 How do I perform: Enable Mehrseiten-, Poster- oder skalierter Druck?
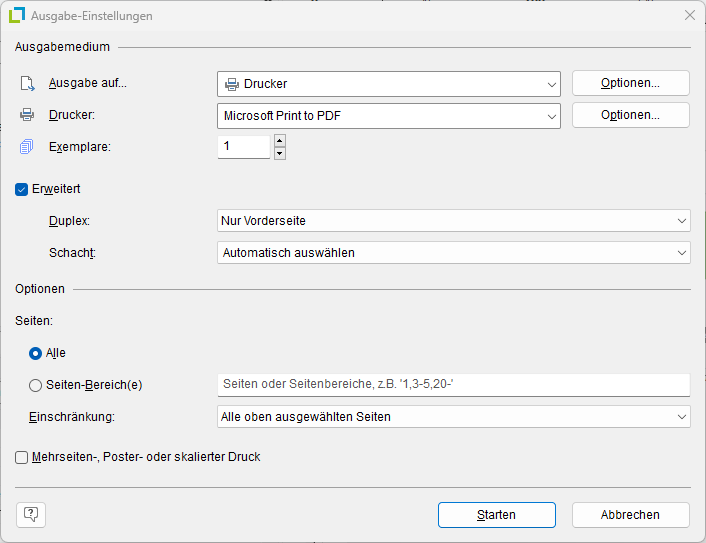22,457
